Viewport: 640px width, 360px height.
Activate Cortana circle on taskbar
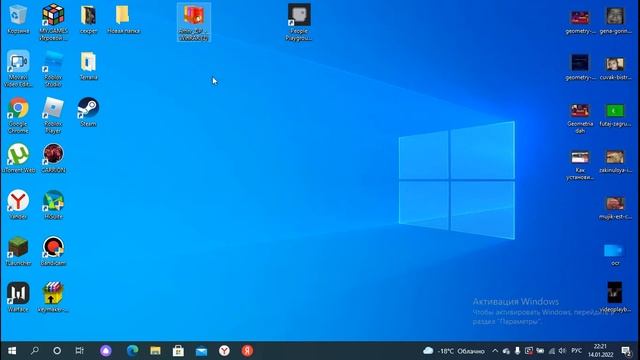pos(57,351)
